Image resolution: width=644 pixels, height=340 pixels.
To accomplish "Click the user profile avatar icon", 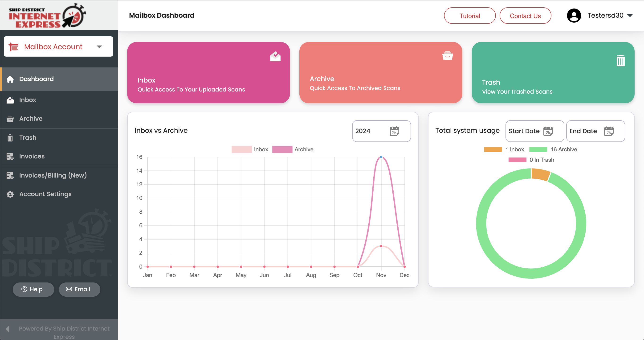I will pyautogui.click(x=574, y=16).
